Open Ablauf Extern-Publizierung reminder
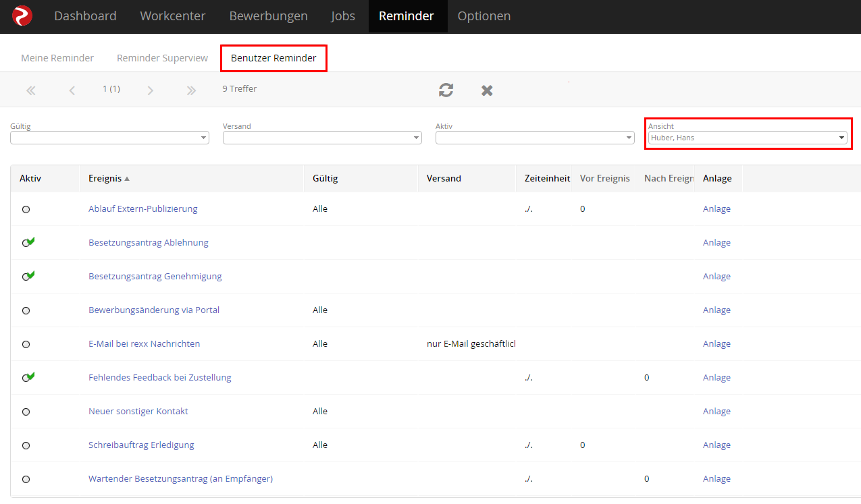 (x=143, y=208)
